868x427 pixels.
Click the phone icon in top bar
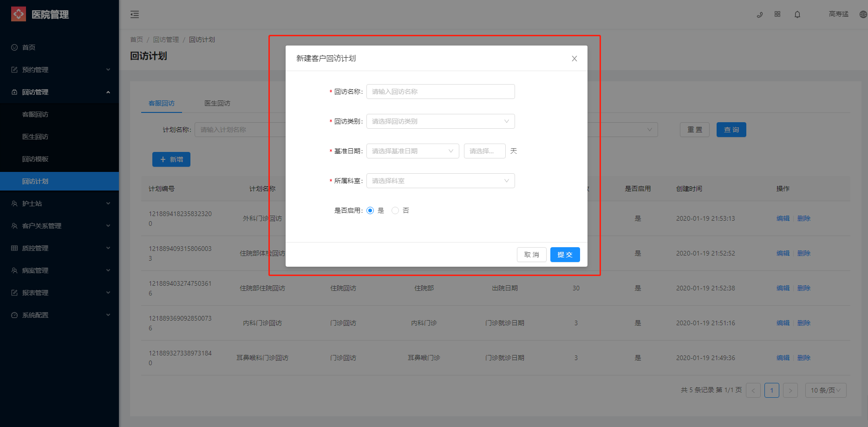760,14
